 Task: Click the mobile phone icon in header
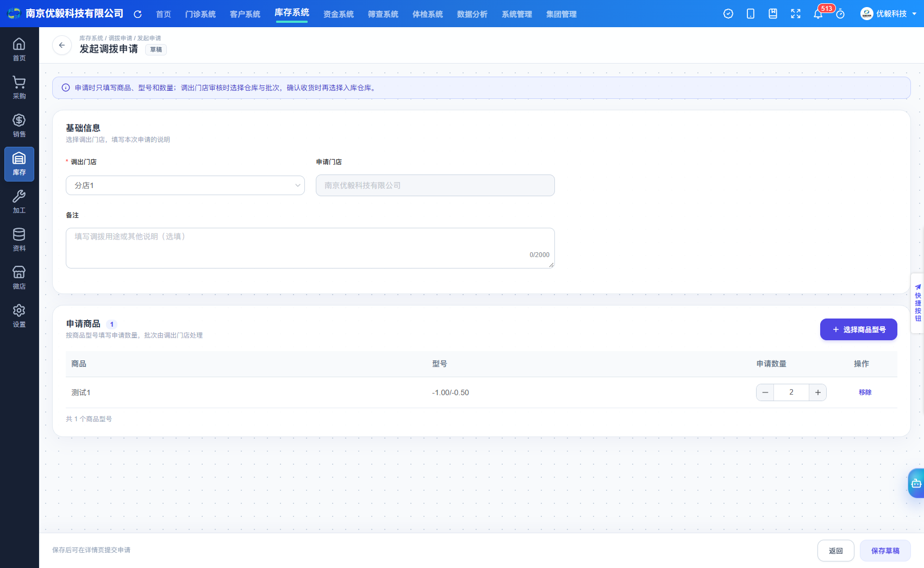(751, 14)
